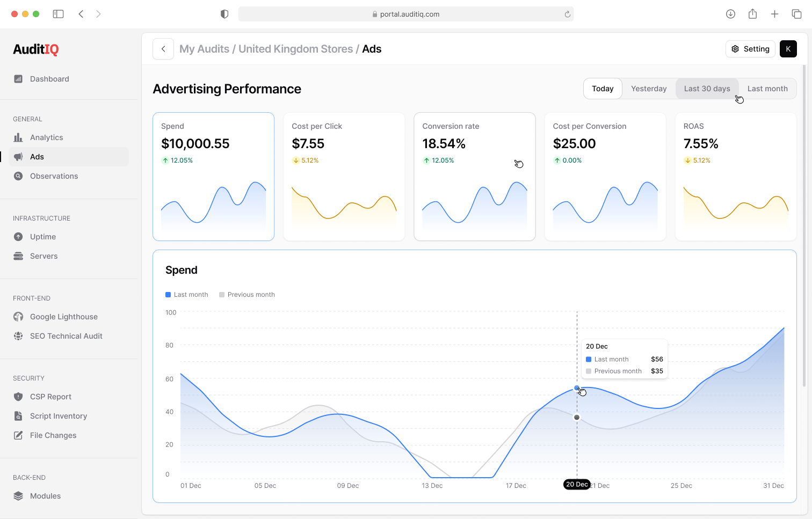812x519 pixels.
Task: Click the $56 tooltip value
Action: point(657,359)
